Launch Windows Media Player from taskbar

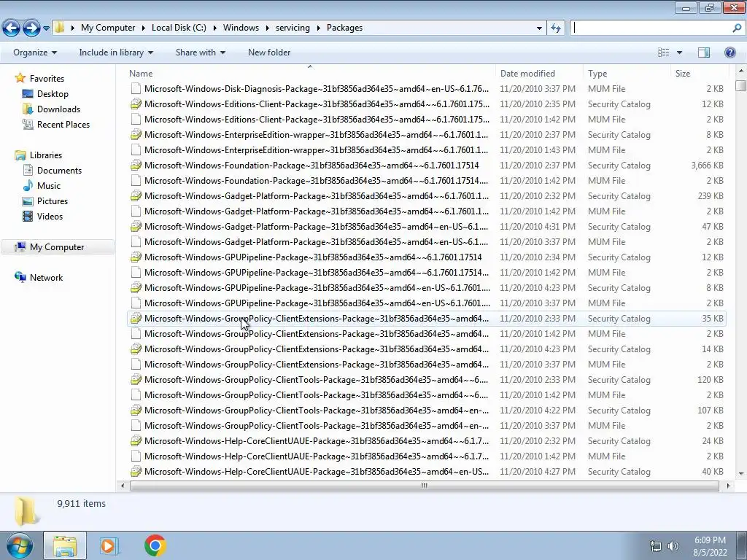tap(109, 545)
